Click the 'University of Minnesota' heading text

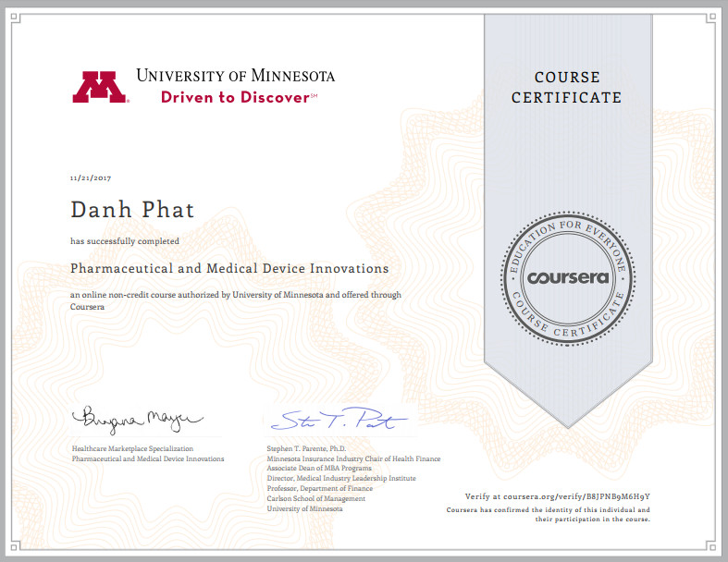coord(235,76)
